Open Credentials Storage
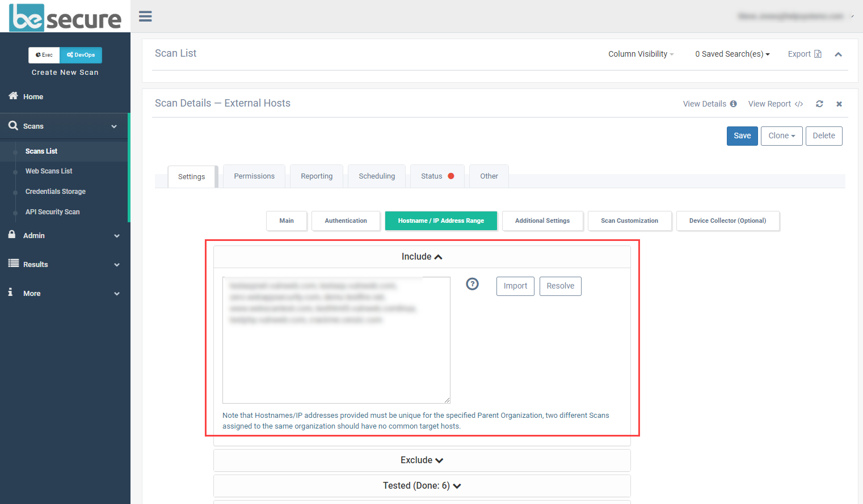863x504 pixels. 56,192
